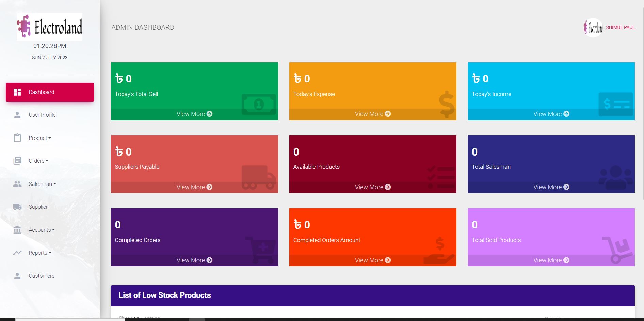Click the Supplier truck icon in sidebar

[17, 207]
